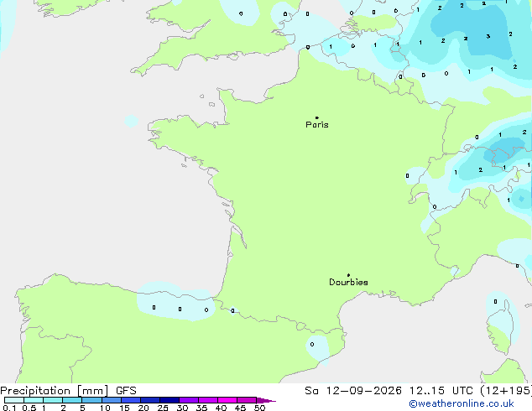Image resolution: width=532 pixels, height=411 pixels.
Task: Click the Precipitation [mm] GFS title
Action: 68,391
